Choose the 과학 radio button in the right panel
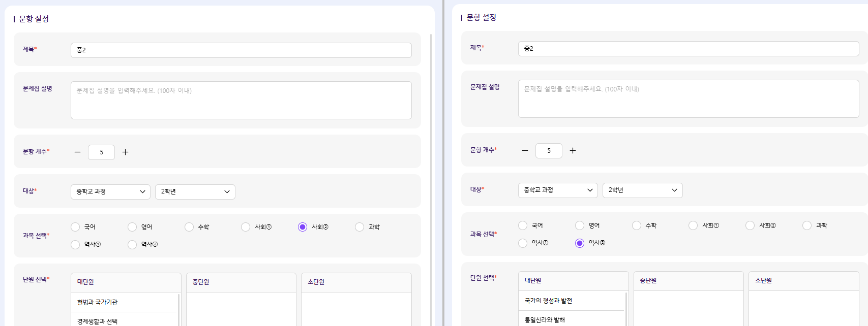Screen dimensions: 868x326 coord(807,225)
